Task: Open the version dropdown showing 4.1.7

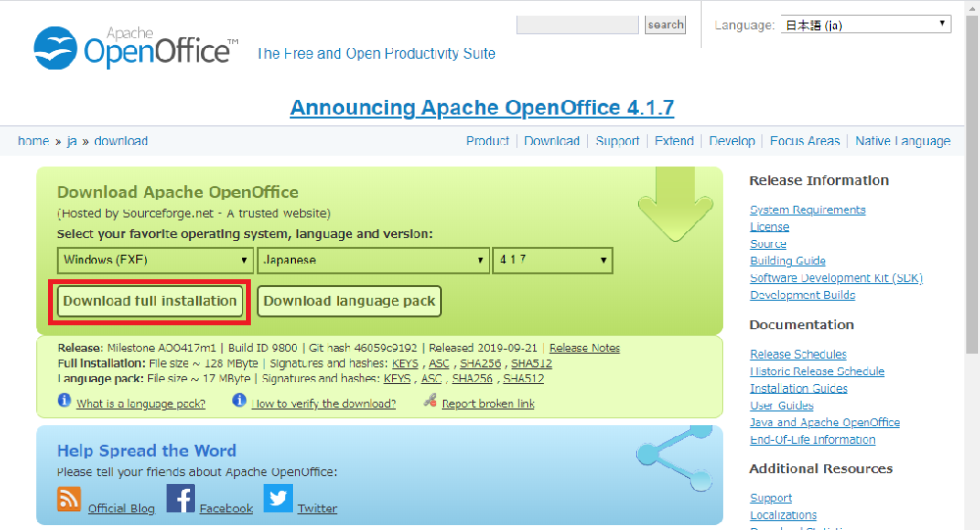Action: (553, 260)
